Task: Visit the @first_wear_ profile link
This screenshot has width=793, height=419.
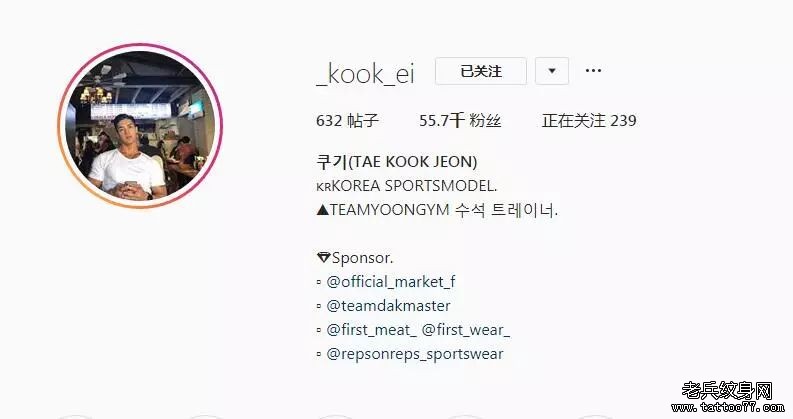Action: (x=466, y=330)
